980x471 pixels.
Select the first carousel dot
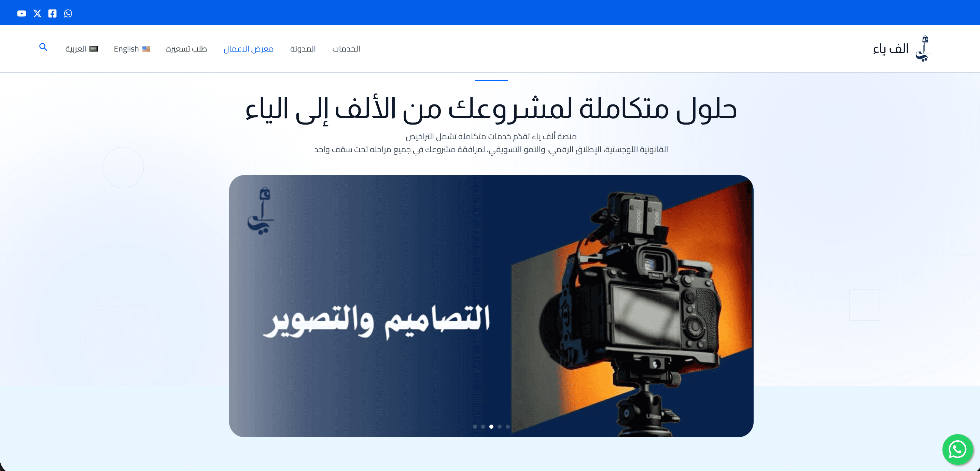coord(475,427)
